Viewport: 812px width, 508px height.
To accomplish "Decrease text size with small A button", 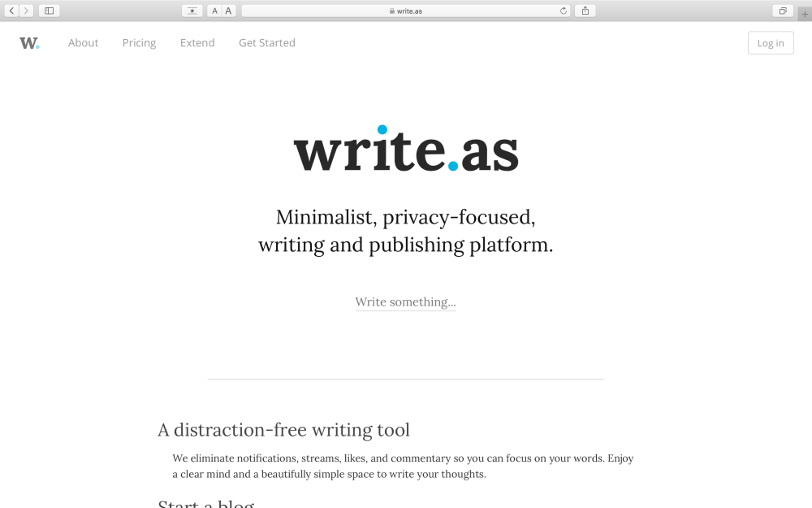I will pos(214,11).
